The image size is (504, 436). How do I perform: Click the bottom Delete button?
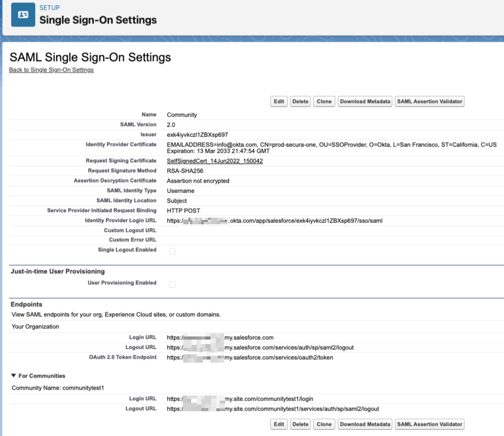[x=300, y=424]
